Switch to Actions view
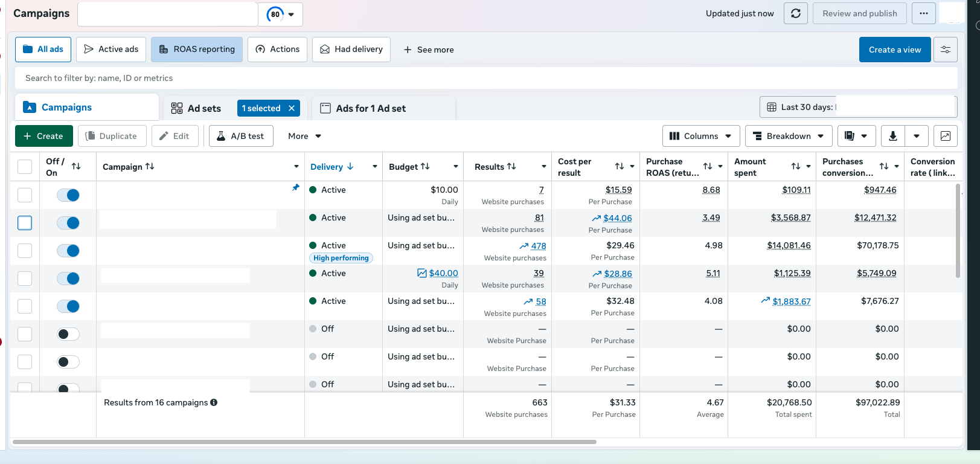The width and height of the screenshot is (980, 464). click(277, 50)
